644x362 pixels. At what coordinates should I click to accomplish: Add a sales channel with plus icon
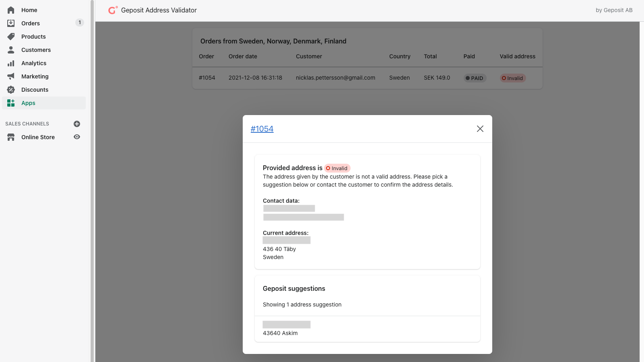[x=77, y=124]
